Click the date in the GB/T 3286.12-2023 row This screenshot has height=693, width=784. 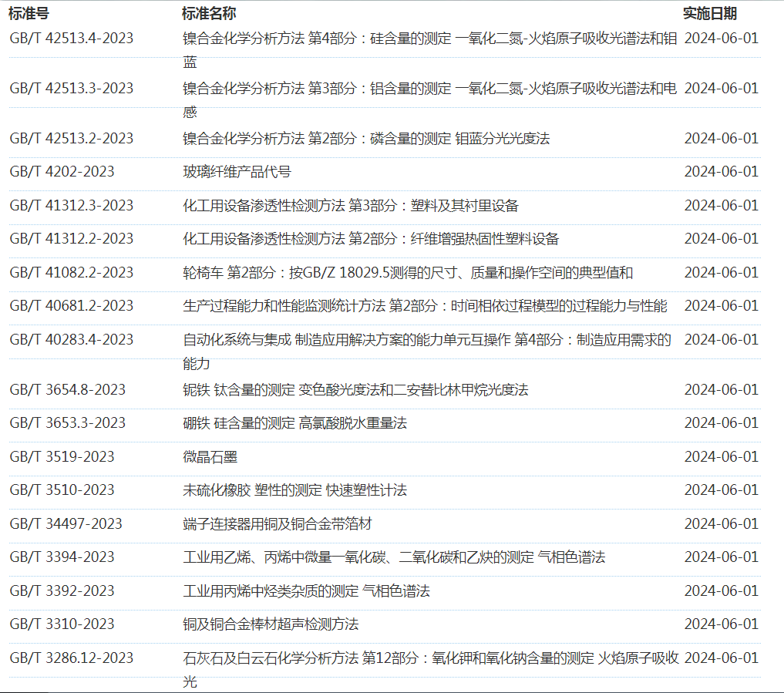coord(721,658)
